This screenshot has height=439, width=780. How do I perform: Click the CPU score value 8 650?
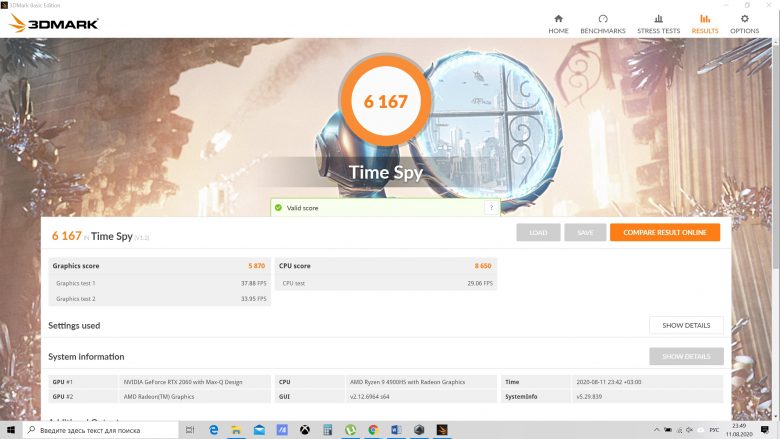(483, 266)
